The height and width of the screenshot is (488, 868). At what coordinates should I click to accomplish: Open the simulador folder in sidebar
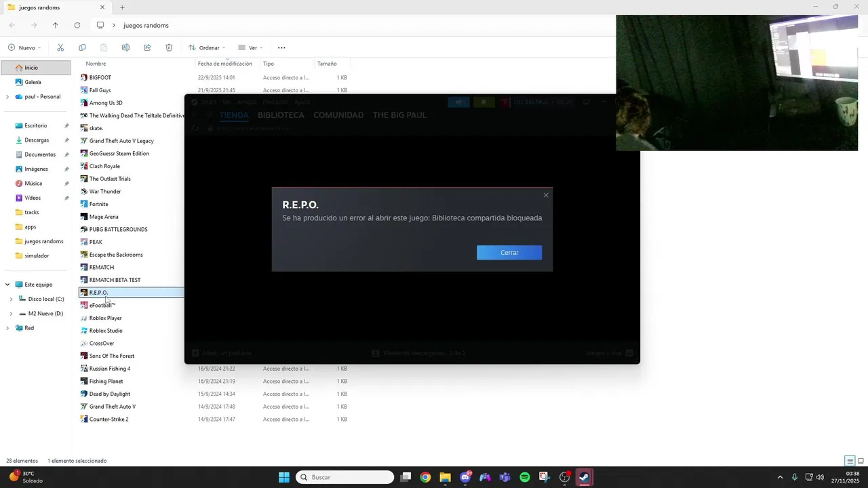click(x=35, y=256)
